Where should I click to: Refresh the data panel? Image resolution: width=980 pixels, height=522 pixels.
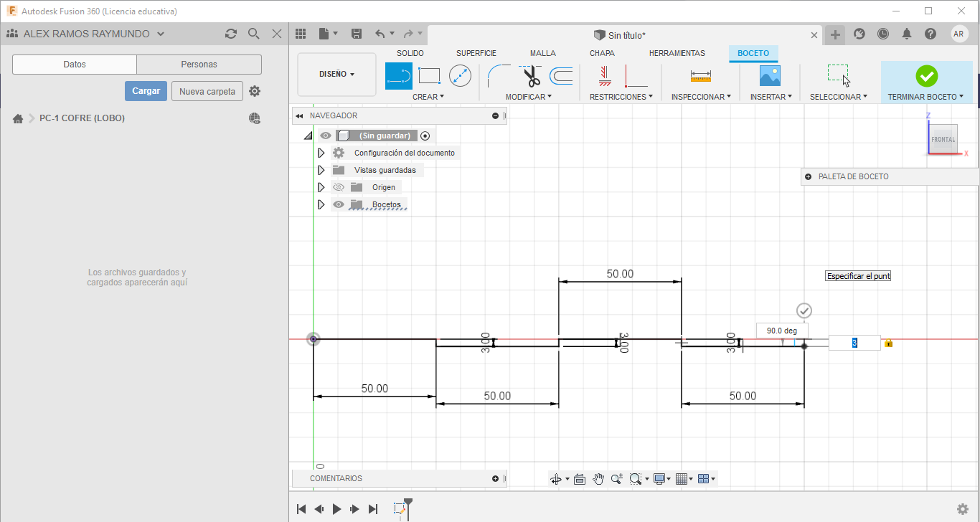pos(230,34)
